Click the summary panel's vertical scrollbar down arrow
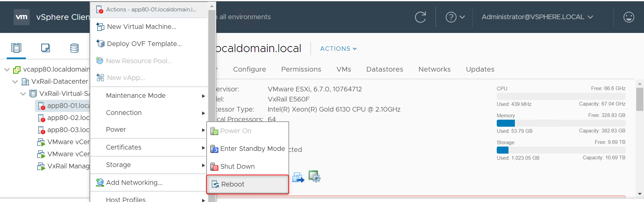This screenshot has height=202, width=644. [640, 194]
